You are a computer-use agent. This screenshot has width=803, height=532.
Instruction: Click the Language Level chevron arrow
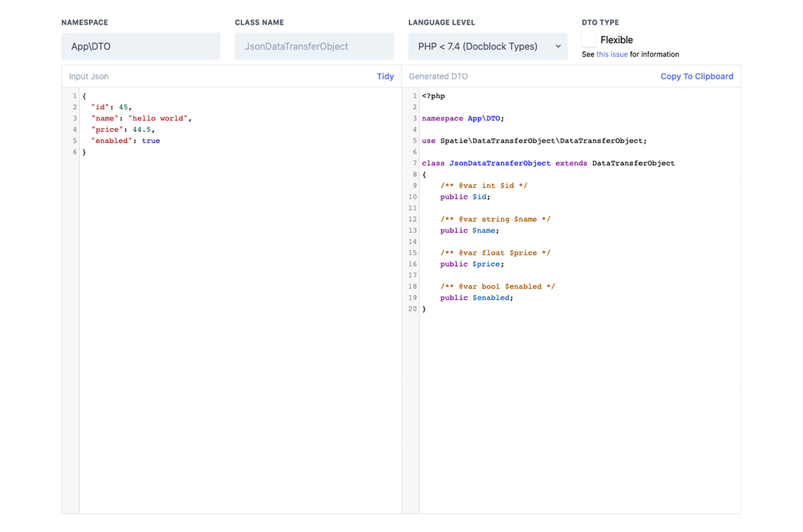click(558, 46)
